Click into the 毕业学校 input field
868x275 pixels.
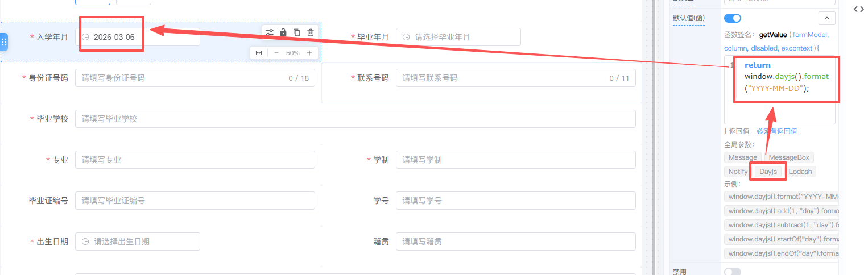355,119
